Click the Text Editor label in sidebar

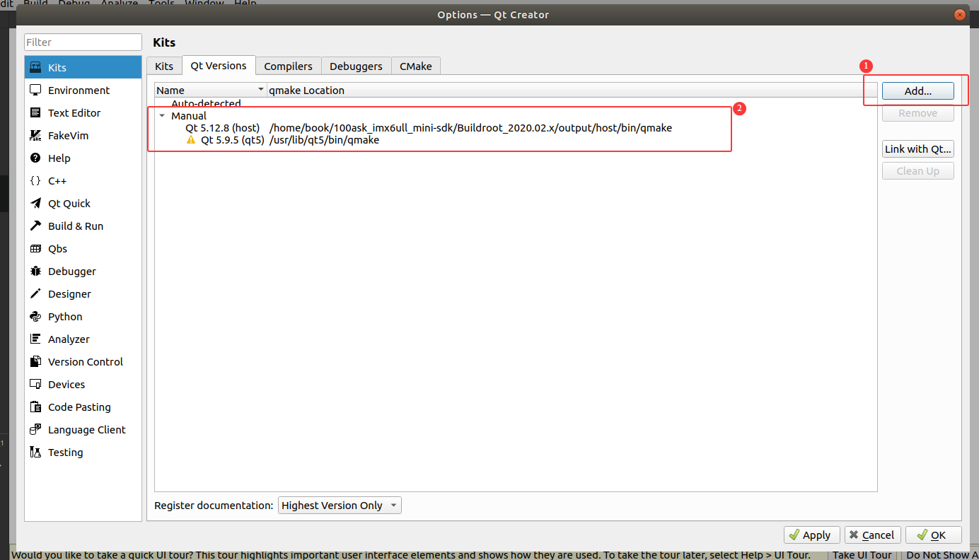(74, 113)
